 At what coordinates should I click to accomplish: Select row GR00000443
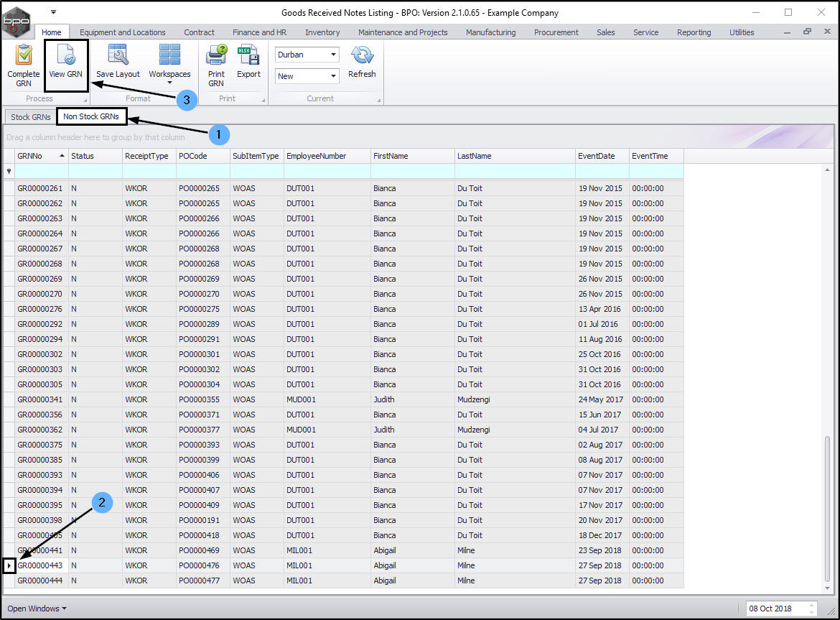click(39, 565)
